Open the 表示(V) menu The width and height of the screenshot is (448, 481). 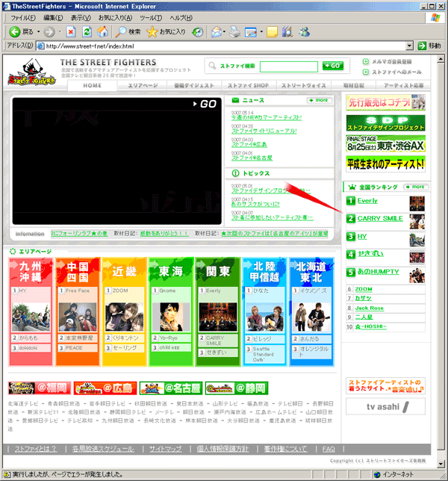81,18
